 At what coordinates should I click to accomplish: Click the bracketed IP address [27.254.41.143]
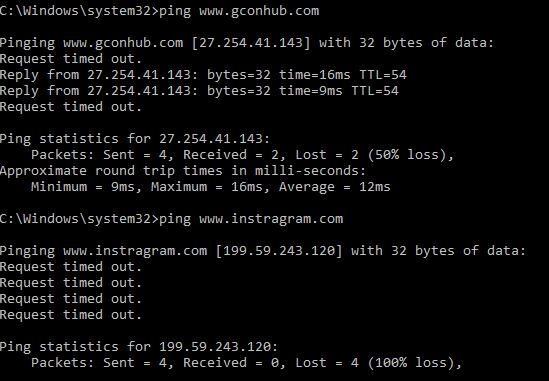[251, 43]
